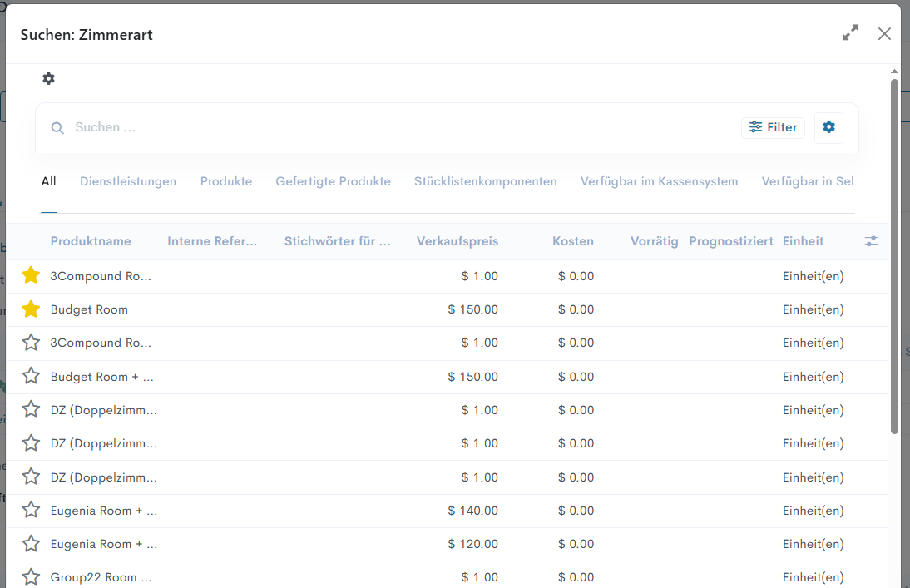The image size is (910, 588).
Task: Select the Budget Room + ... unstarred product row
Action: (102, 377)
